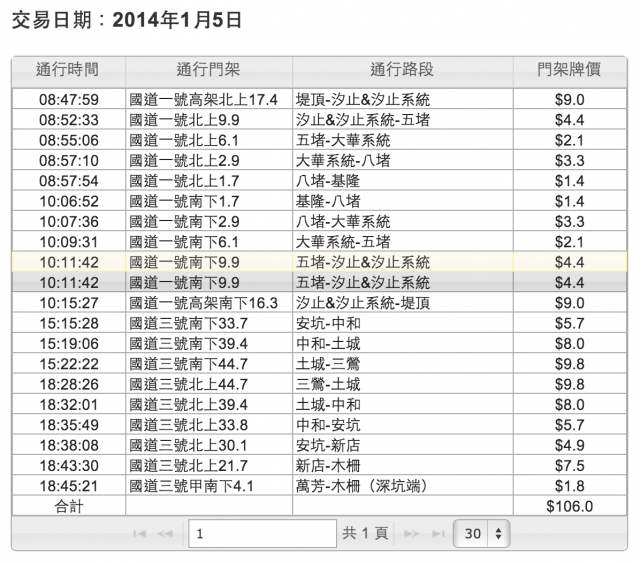Select row with time 18:28:26

(320, 384)
